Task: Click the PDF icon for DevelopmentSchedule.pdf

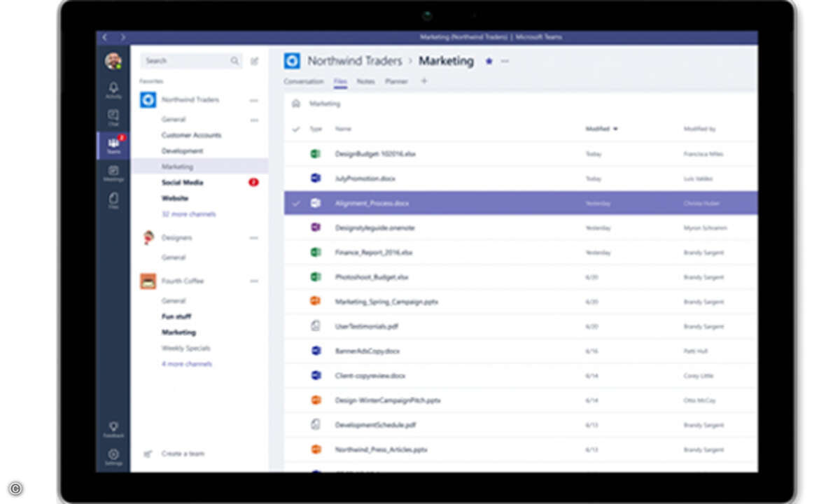Action: [316, 424]
